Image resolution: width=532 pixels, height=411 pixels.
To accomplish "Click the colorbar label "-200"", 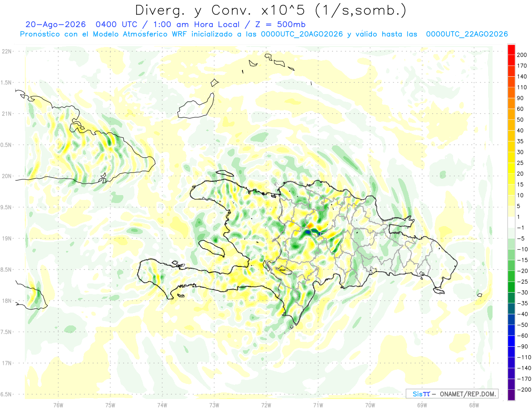I will coord(524,390).
